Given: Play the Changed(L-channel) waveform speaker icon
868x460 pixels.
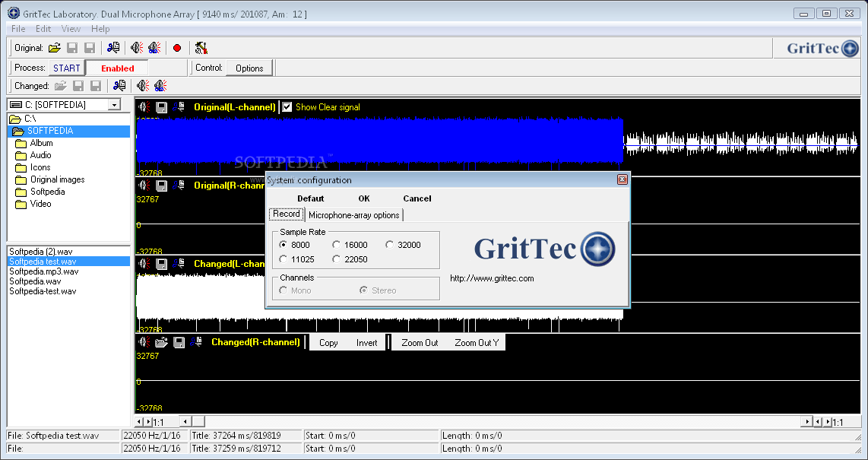Looking at the screenshot, I should click(143, 264).
